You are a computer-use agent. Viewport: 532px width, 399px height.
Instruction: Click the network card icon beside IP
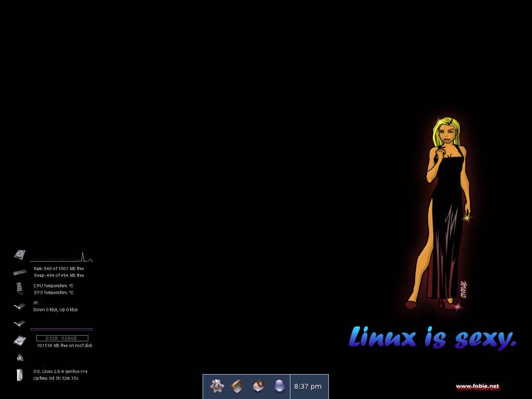click(x=20, y=307)
